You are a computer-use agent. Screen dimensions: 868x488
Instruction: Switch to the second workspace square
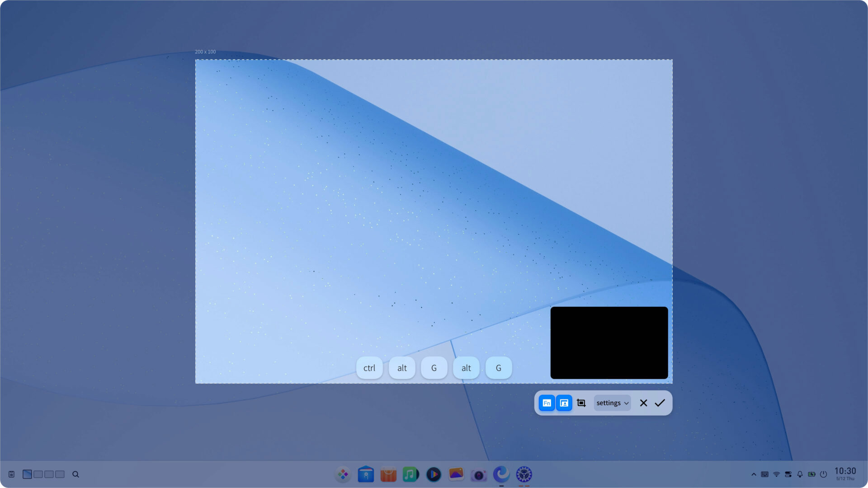[x=38, y=474]
